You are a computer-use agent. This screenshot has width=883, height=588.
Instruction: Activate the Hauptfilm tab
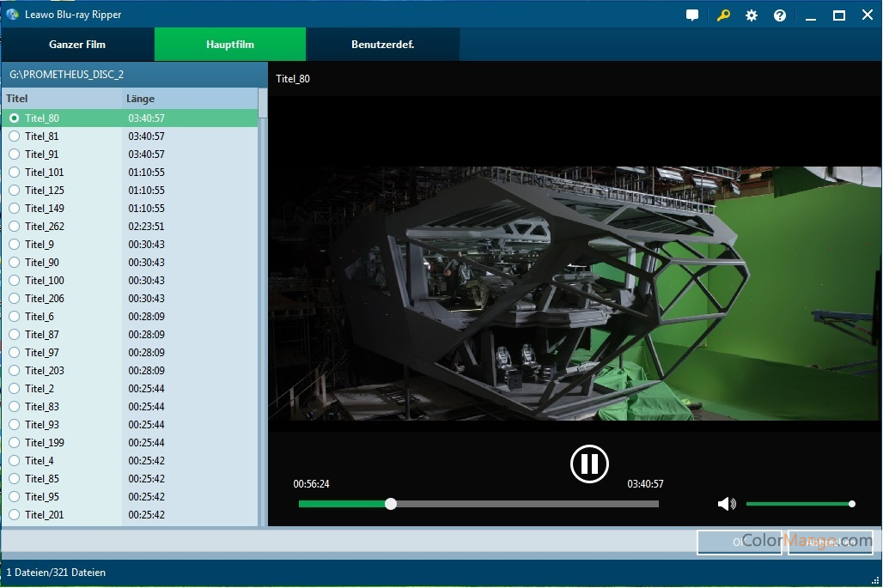[230, 45]
